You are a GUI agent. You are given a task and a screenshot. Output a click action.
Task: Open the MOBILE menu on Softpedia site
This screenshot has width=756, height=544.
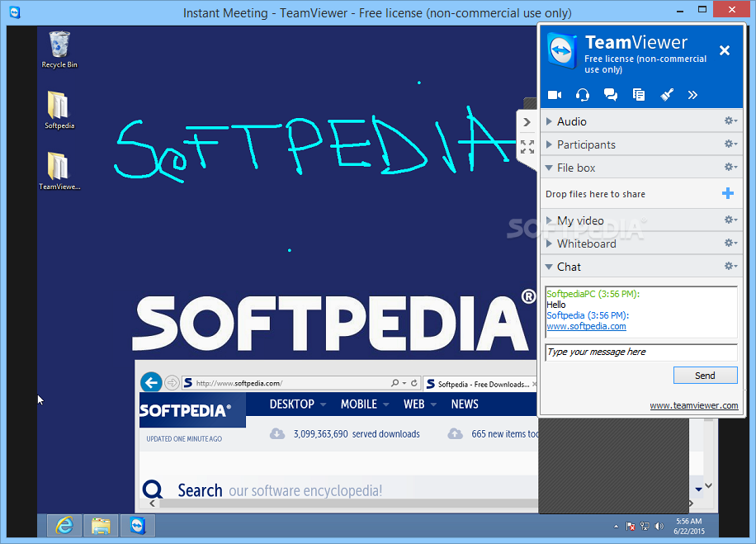365,404
